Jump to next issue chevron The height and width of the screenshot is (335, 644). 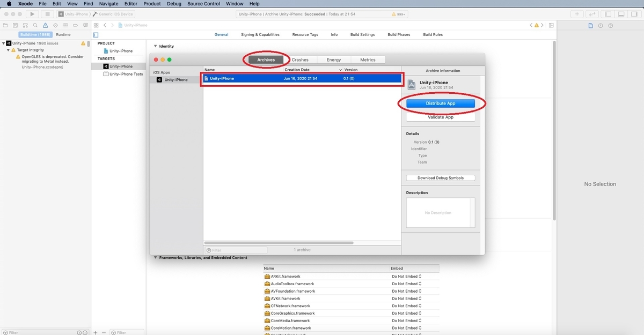coord(541,25)
